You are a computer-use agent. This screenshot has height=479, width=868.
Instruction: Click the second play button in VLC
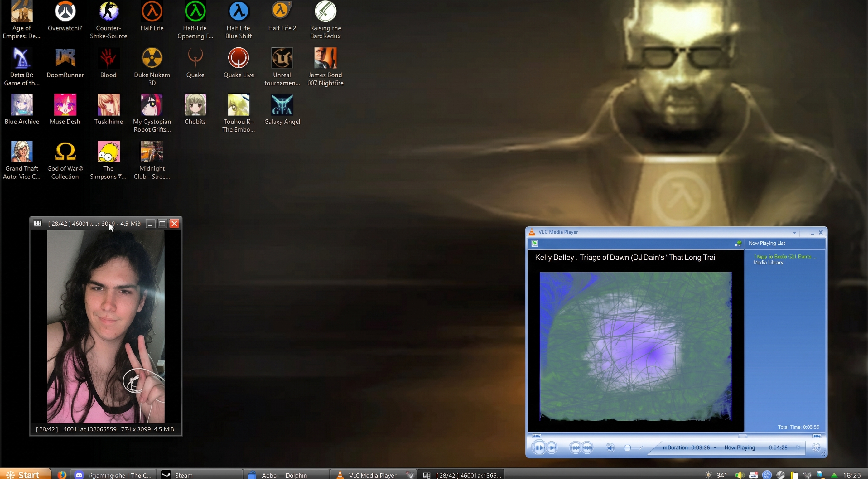552,448
